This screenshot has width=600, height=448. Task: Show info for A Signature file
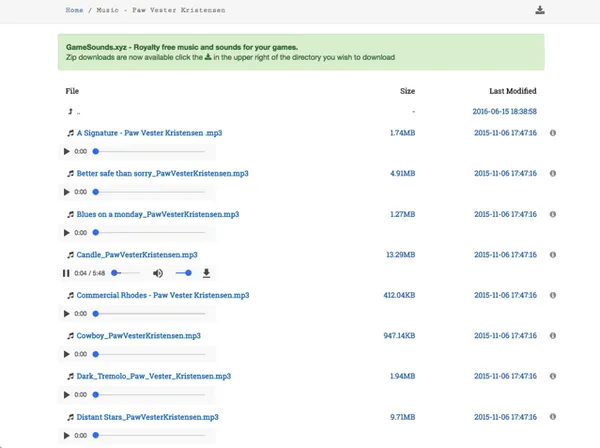(x=553, y=133)
